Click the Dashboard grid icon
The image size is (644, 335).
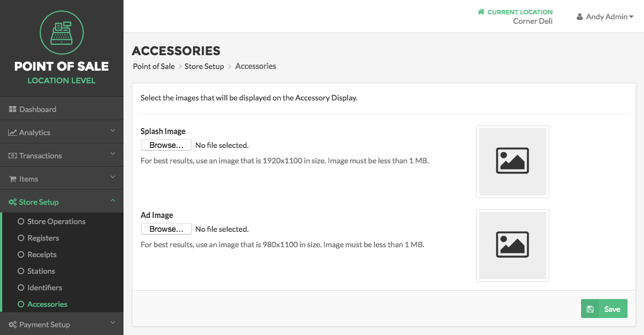[x=12, y=109]
